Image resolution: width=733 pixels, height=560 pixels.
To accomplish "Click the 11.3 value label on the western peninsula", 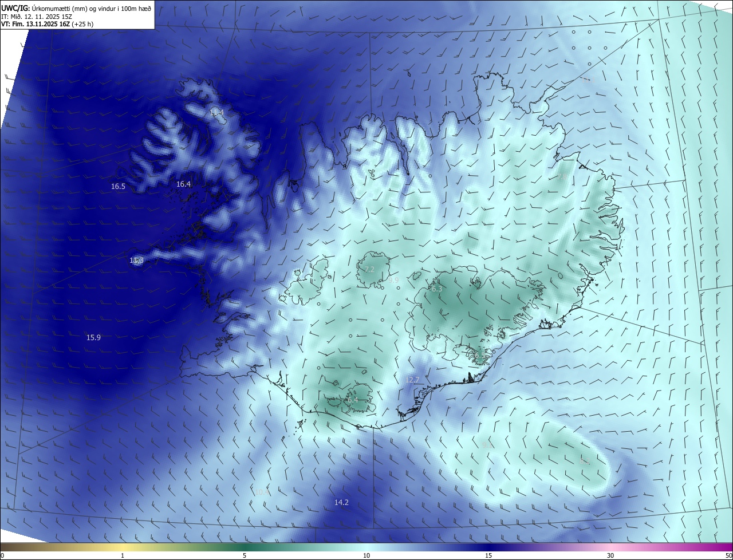I will [136, 261].
